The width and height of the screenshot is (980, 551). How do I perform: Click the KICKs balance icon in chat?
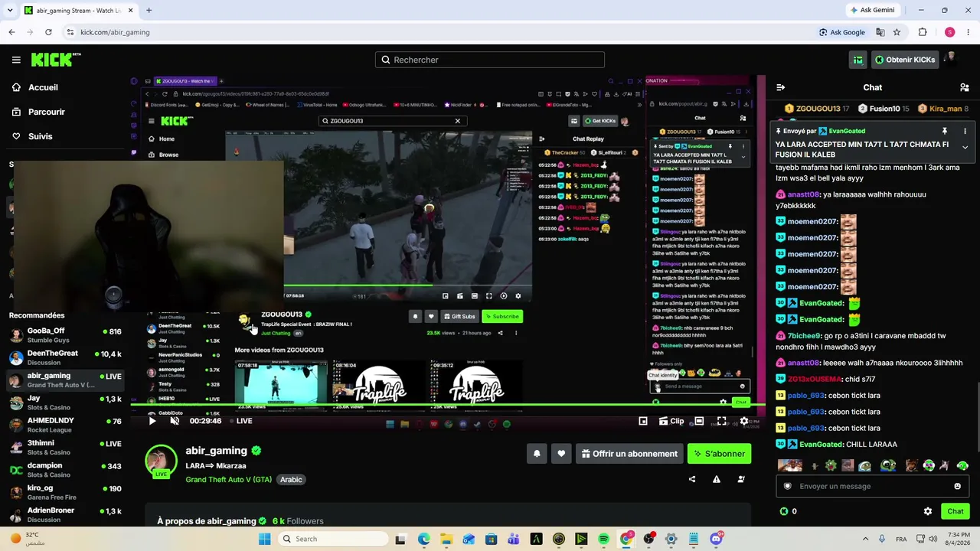click(x=784, y=511)
